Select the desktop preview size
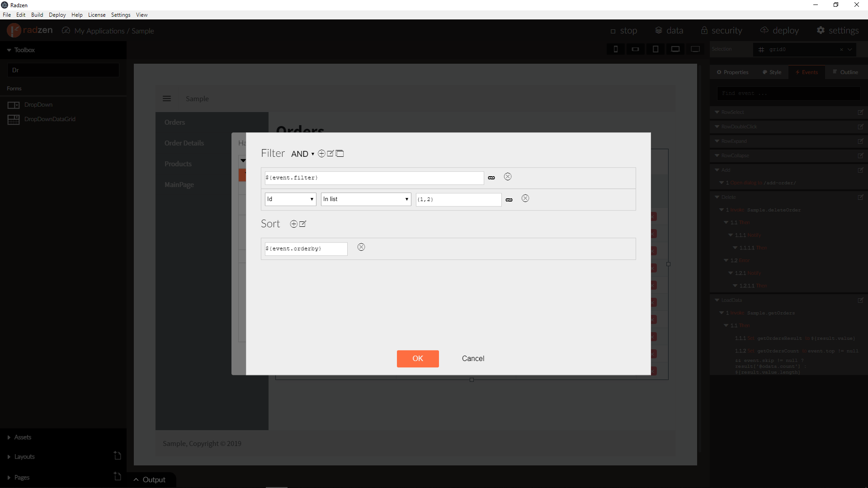 point(695,49)
